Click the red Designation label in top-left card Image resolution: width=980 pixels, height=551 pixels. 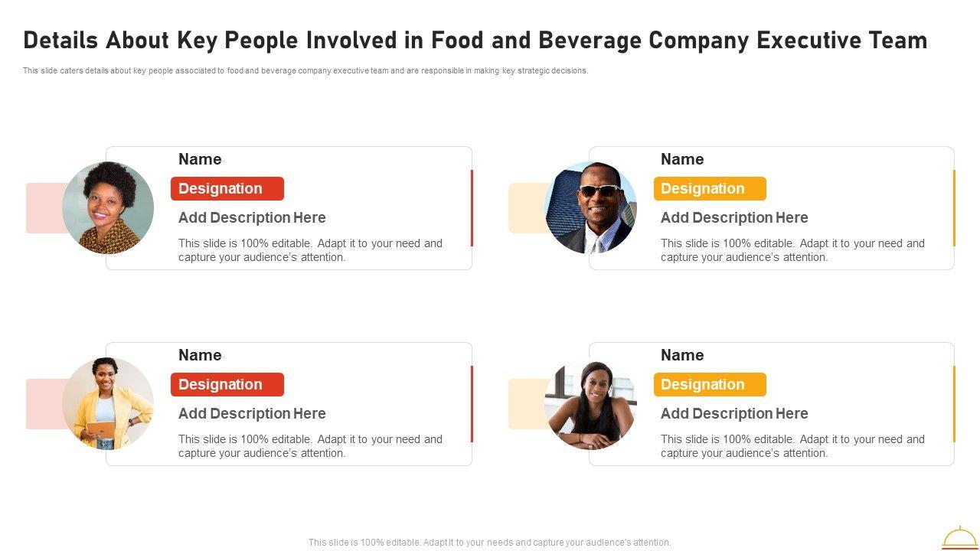[x=227, y=189]
